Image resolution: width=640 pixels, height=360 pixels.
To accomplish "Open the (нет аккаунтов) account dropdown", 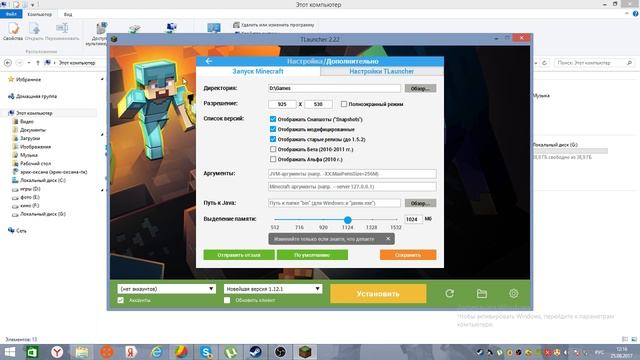I will pos(166,289).
